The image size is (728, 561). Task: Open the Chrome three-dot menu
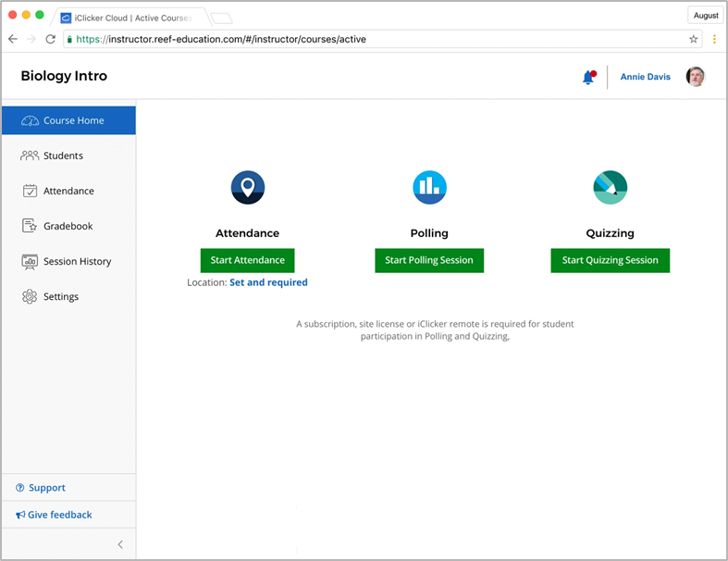tap(714, 40)
